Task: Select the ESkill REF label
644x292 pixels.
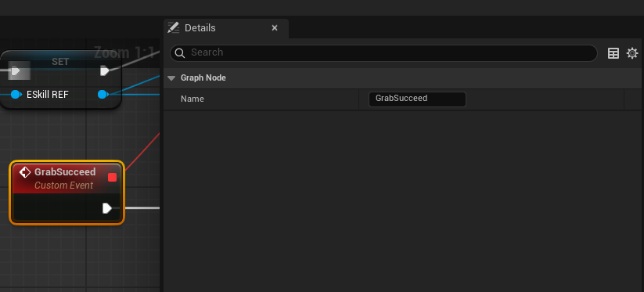Action: coord(48,95)
